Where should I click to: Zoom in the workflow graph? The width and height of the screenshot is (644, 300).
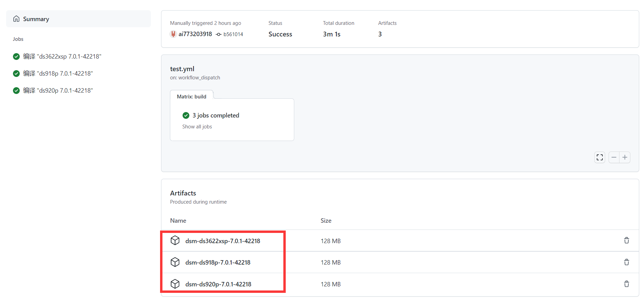[x=625, y=157]
